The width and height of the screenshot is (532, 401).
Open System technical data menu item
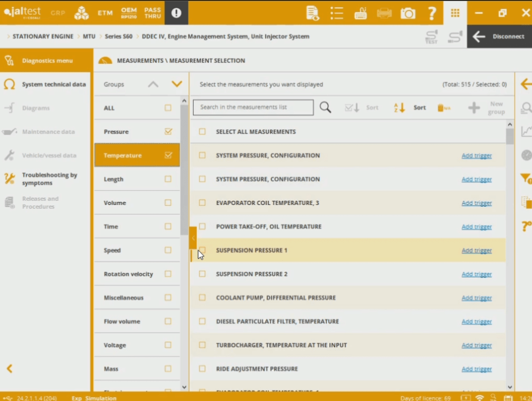coord(53,85)
